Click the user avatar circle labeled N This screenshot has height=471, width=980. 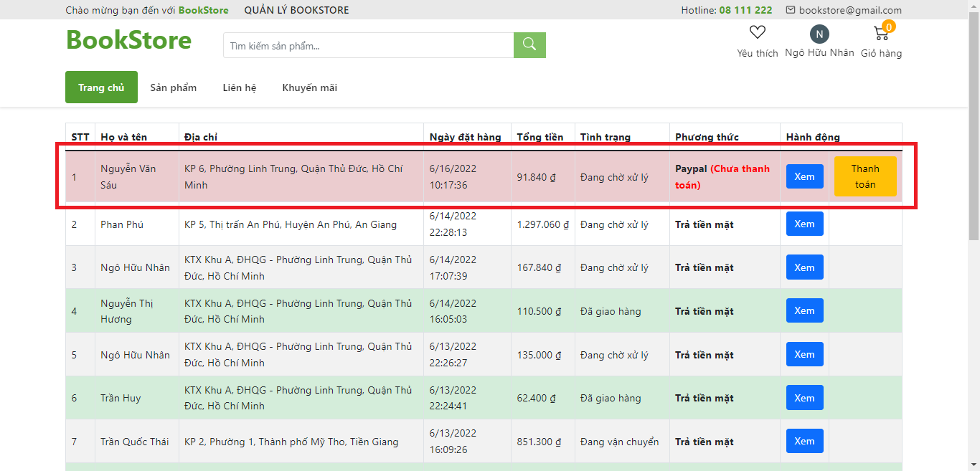819,34
